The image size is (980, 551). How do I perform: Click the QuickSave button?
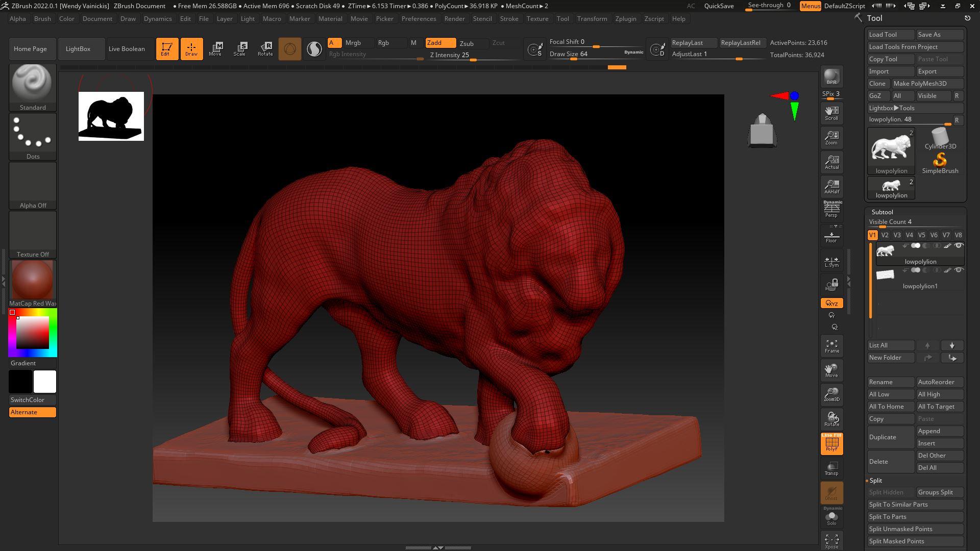click(x=719, y=6)
